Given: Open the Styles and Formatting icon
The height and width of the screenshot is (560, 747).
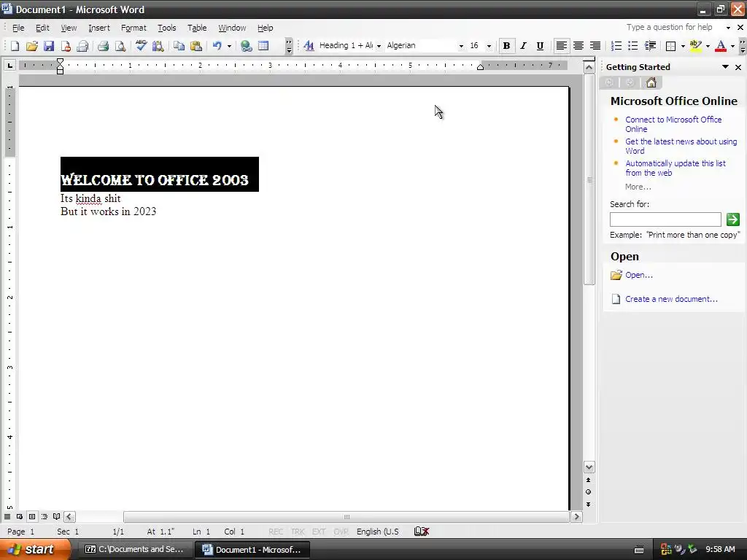Looking at the screenshot, I should [309, 46].
